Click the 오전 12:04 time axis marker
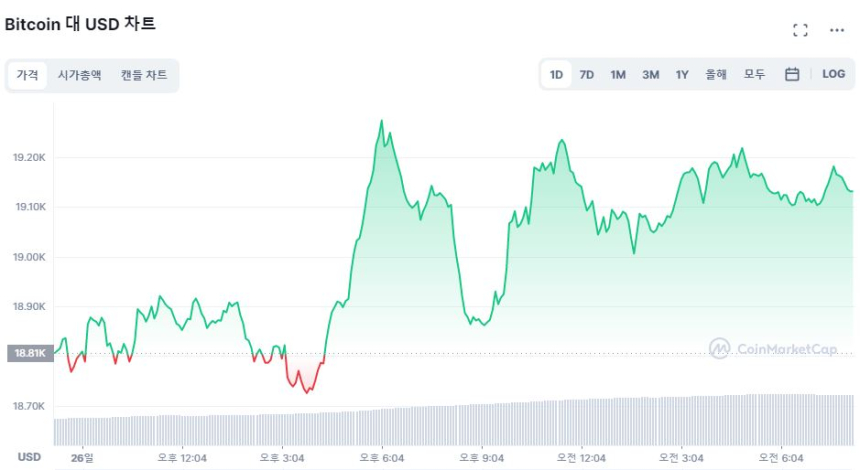Image resolution: width=860 pixels, height=470 pixels. pos(582,458)
